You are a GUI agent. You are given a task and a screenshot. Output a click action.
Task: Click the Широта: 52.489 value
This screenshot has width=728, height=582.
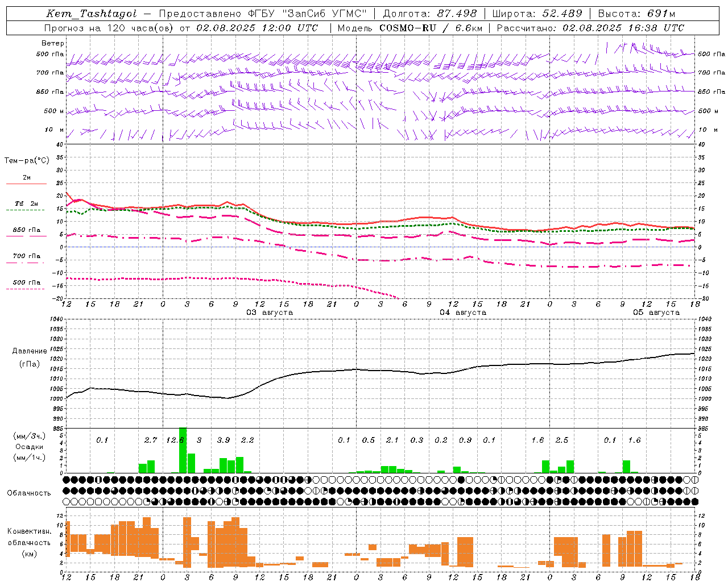point(537,14)
